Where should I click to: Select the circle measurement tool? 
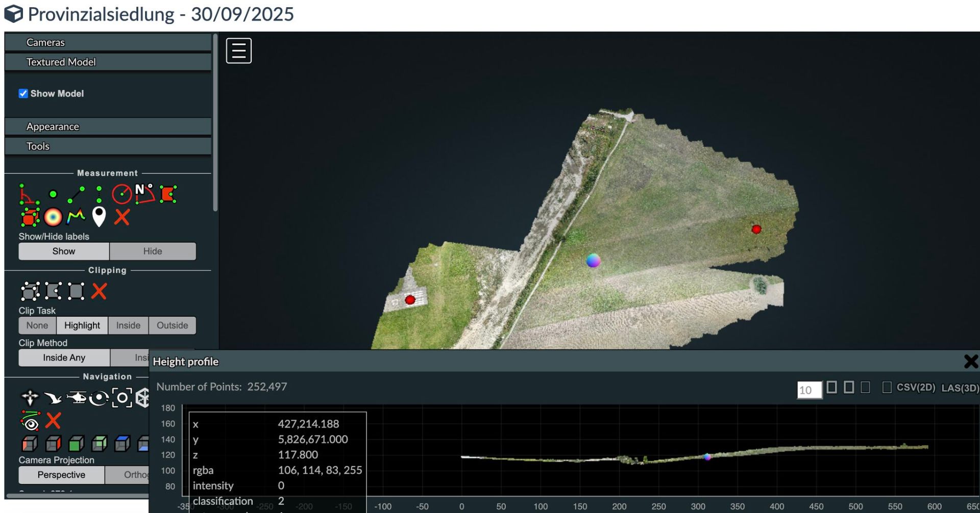121,194
